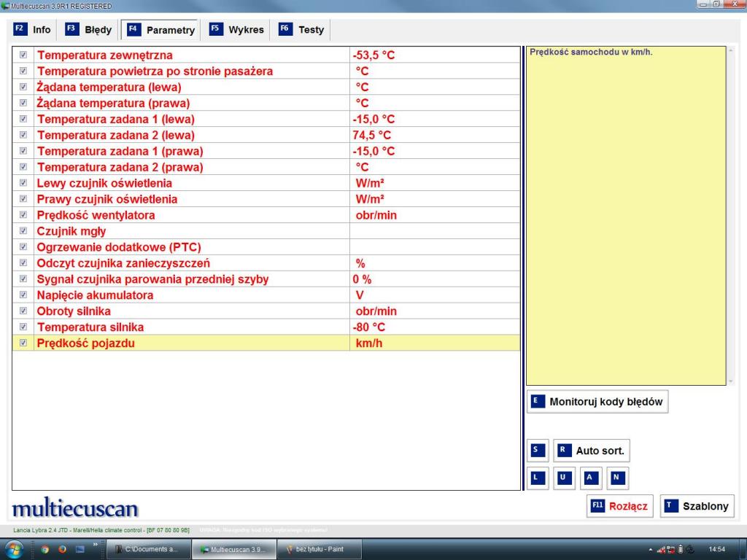Toggle Temperatura powietrza po stronie pasażera checkbox
747x560 pixels.
[x=23, y=71]
